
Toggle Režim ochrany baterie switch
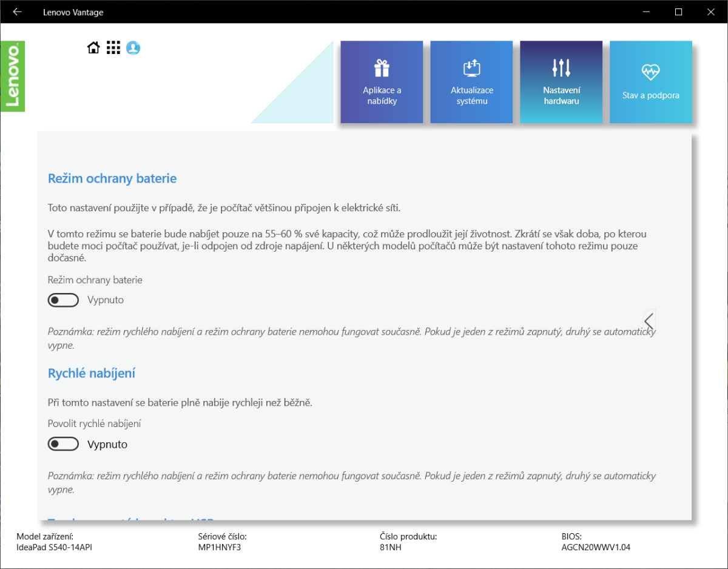click(x=64, y=300)
